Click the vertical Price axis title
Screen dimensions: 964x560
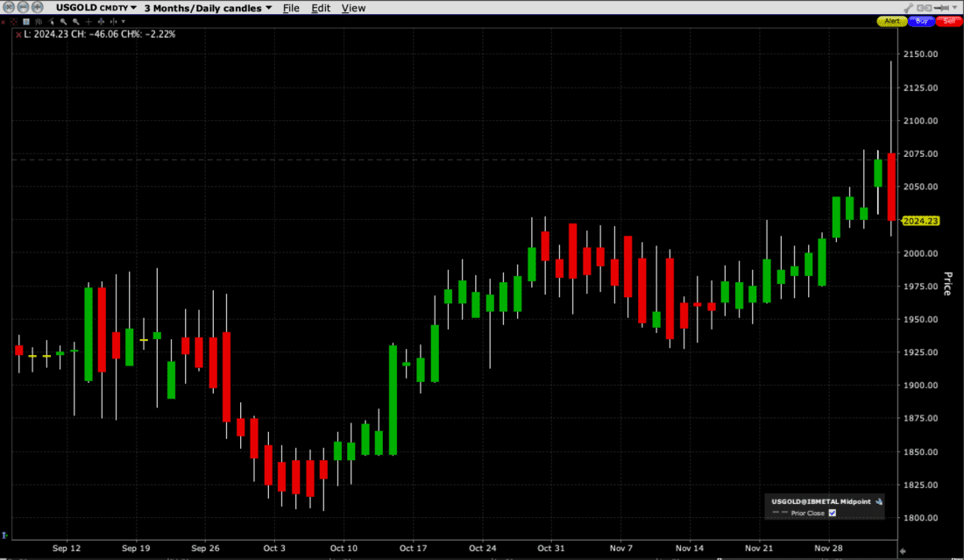[x=948, y=283]
